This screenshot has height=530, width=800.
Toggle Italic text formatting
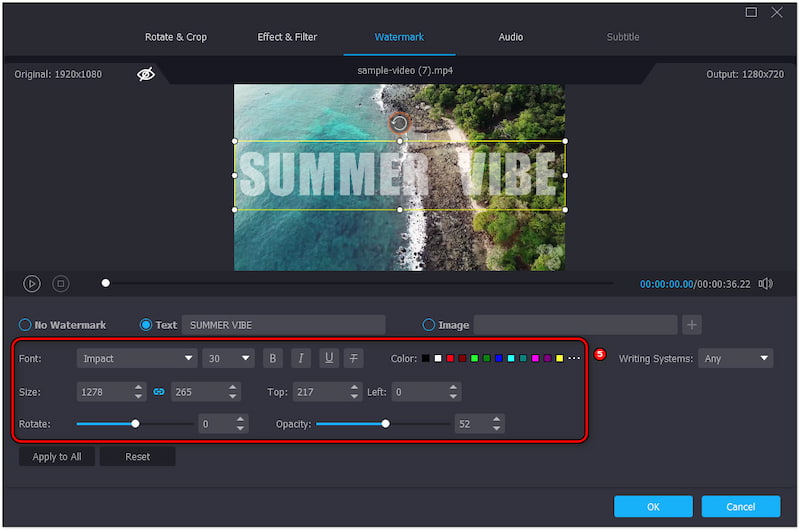tap(300, 358)
